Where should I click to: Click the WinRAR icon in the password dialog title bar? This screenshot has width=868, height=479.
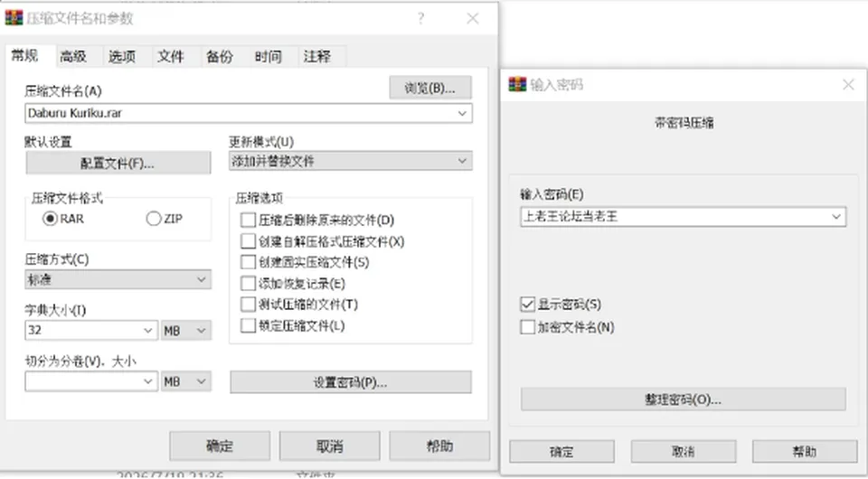pos(517,85)
